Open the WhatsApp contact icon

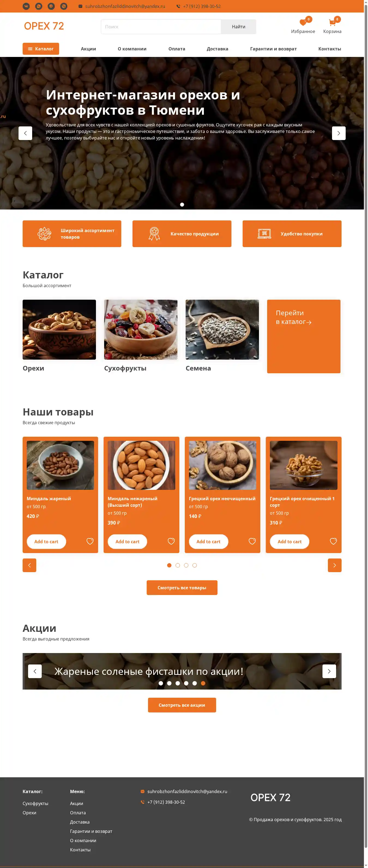coord(39,6)
